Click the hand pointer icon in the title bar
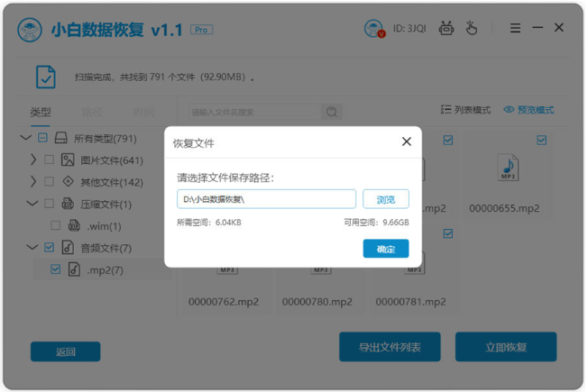 click(472, 28)
